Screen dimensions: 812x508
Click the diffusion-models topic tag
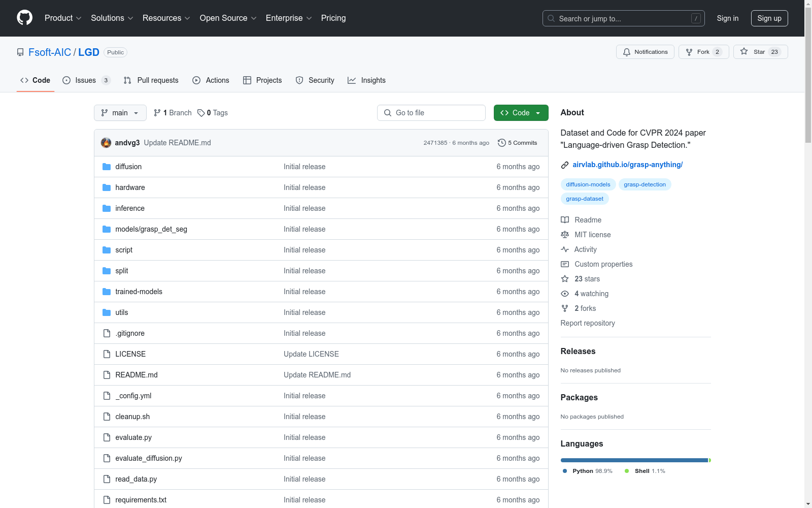pyautogui.click(x=588, y=184)
